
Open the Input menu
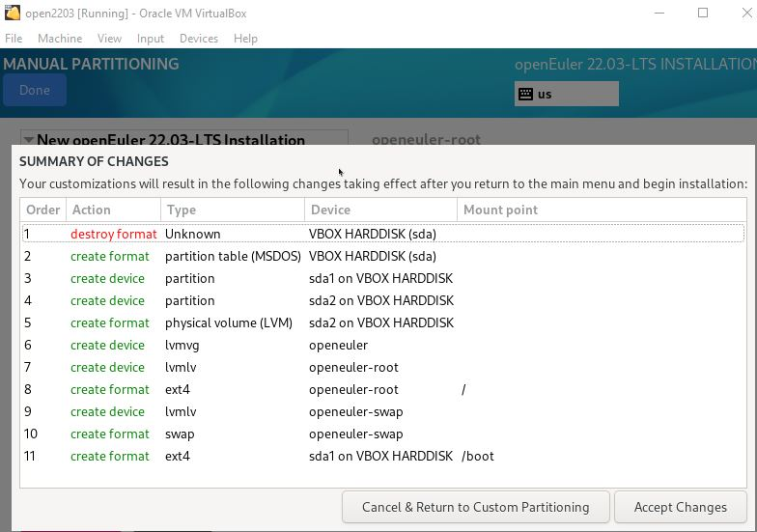pyautogui.click(x=151, y=39)
